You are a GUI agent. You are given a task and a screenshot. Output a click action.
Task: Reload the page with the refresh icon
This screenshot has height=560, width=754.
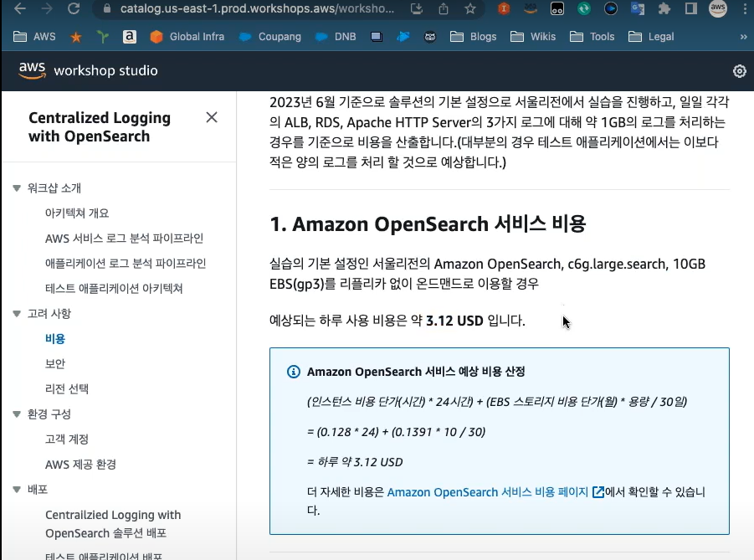[x=74, y=8]
